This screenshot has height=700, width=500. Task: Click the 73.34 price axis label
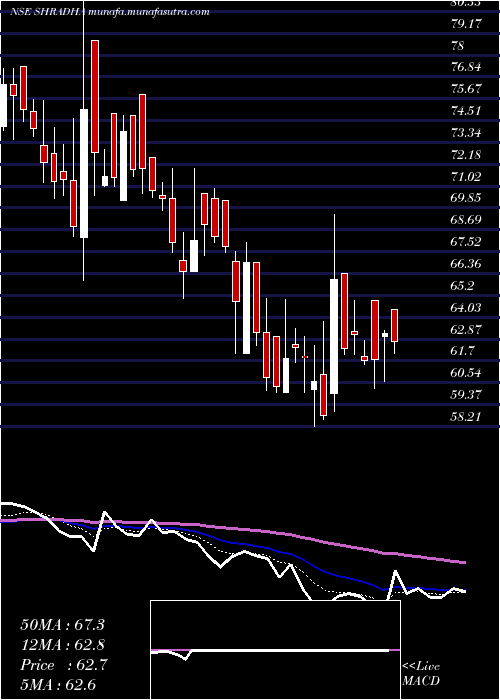tap(466, 133)
